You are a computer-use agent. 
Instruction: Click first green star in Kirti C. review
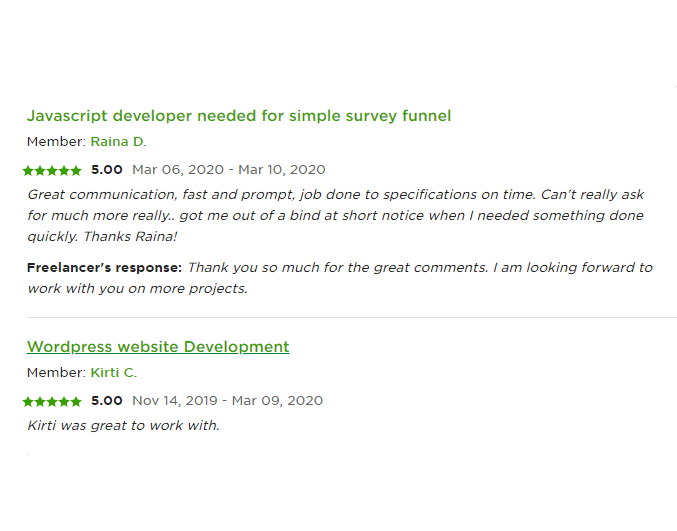coord(28,402)
